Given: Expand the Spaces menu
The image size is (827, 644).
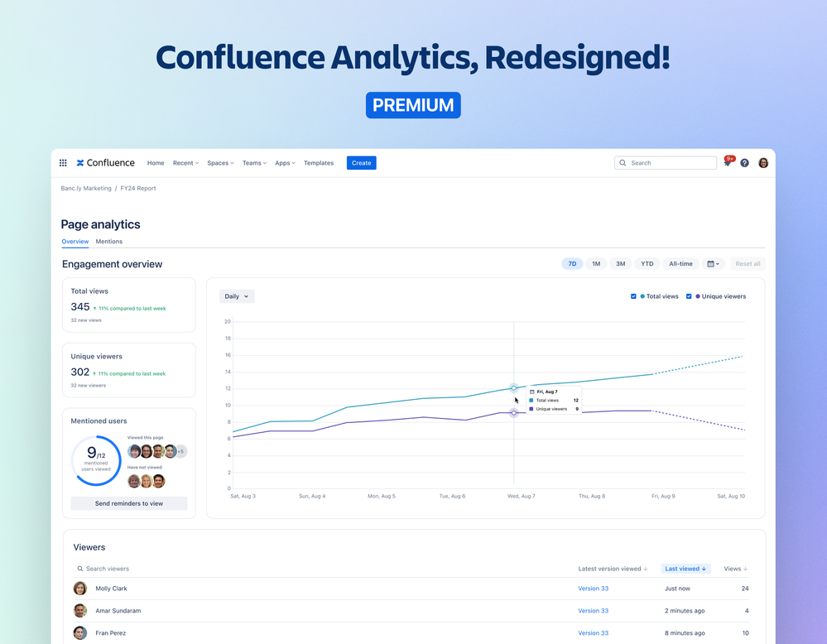Looking at the screenshot, I should point(220,163).
